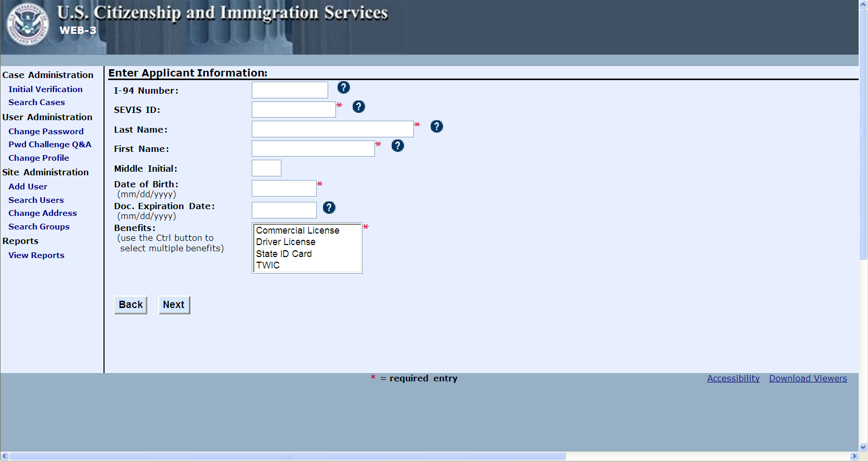The width and height of the screenshot is (868, 462).
Task: Open Search Cases in sidebar menu
Action: [36, 102]
